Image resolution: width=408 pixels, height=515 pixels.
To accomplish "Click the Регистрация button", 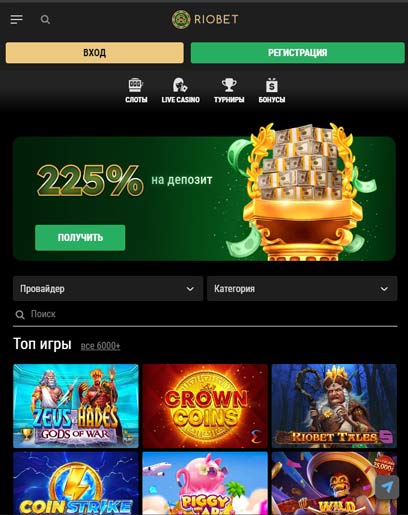I will pos(297,53).
